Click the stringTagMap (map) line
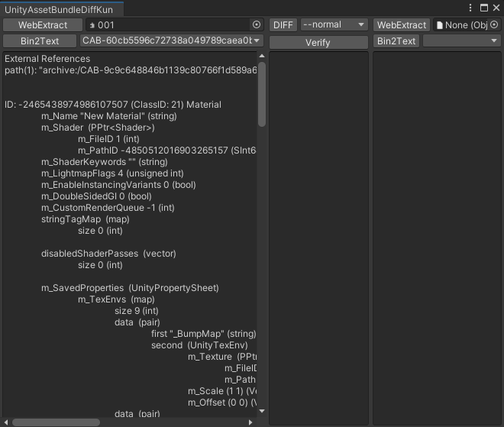The height and width of the screenshot is (427, 504). (x=86, y=219)
